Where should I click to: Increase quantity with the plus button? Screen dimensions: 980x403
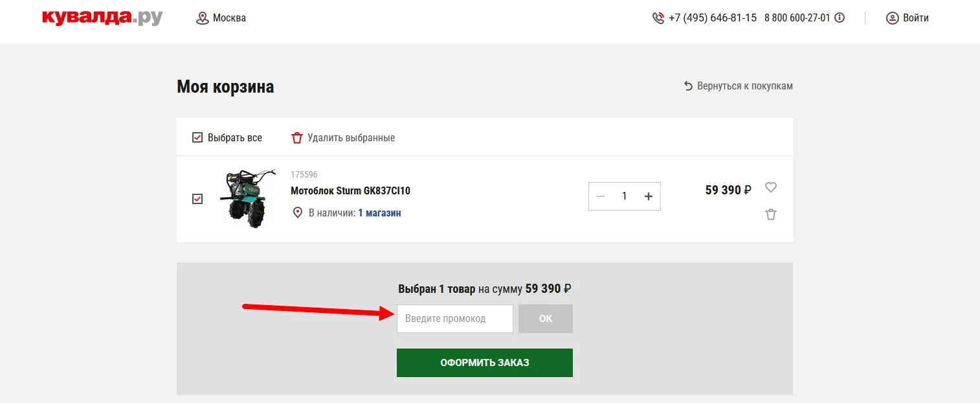tap(649, 196)
